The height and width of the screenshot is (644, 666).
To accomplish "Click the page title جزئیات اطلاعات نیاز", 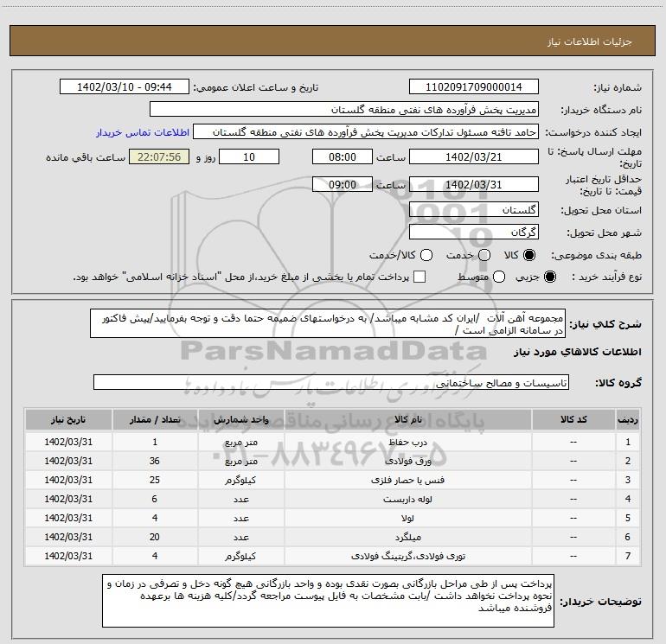I will pos(589,41).
